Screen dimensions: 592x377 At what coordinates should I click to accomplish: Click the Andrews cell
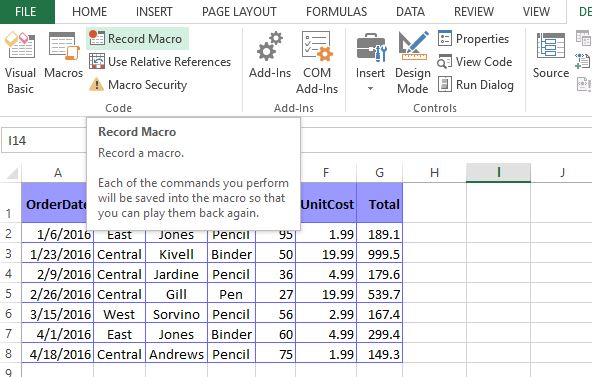(176, 354)
